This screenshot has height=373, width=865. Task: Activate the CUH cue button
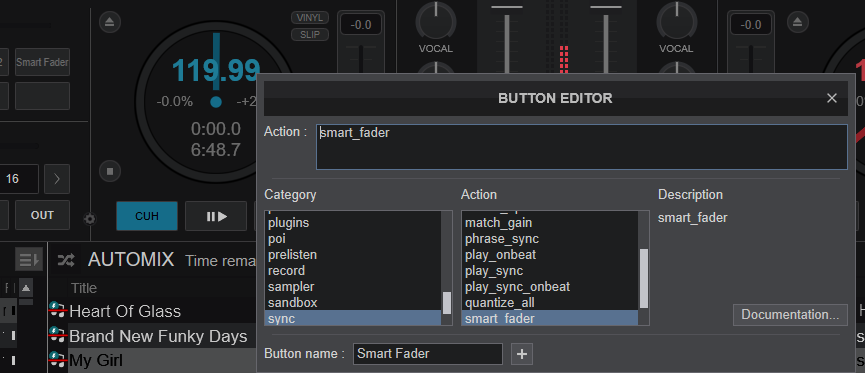pyautogui.click(x=147, y=216)
